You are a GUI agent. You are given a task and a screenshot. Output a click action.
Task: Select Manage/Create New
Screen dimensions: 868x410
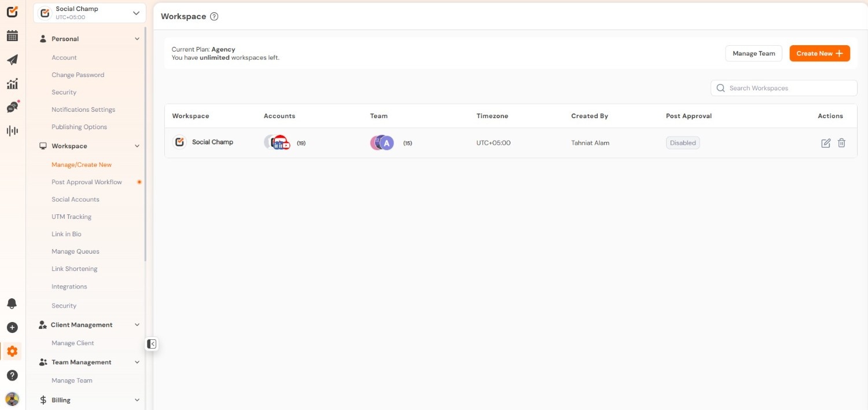82,164
